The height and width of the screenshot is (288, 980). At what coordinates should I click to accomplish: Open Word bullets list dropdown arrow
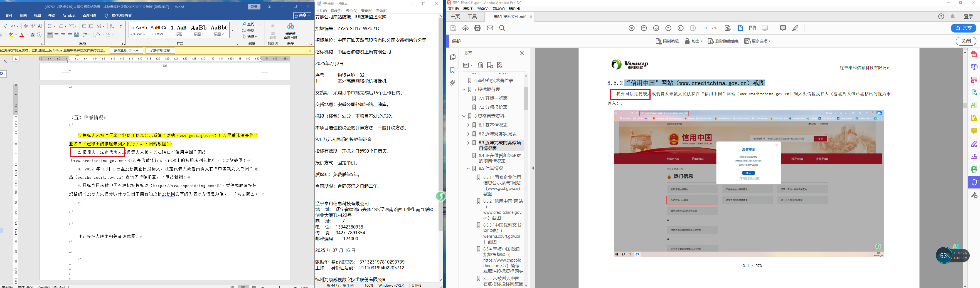point(55,26)
